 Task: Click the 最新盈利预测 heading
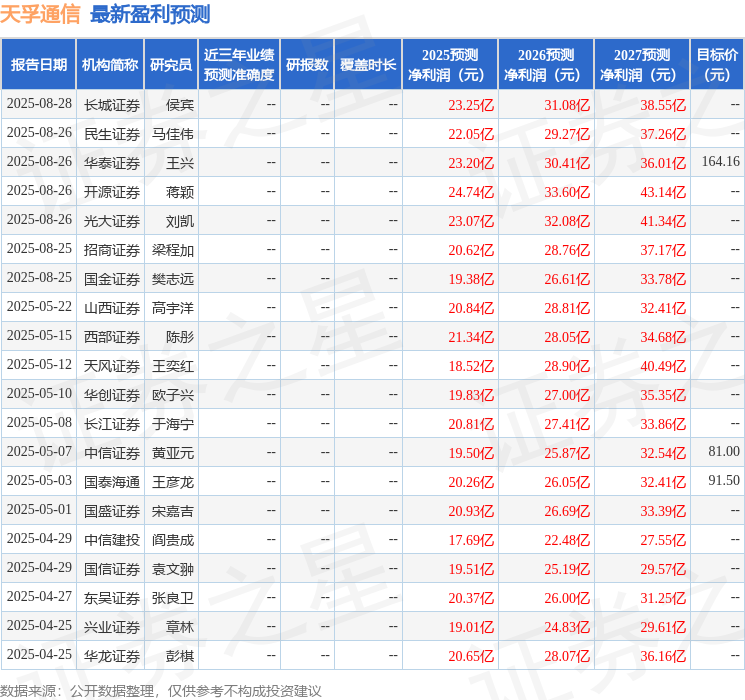150,14
